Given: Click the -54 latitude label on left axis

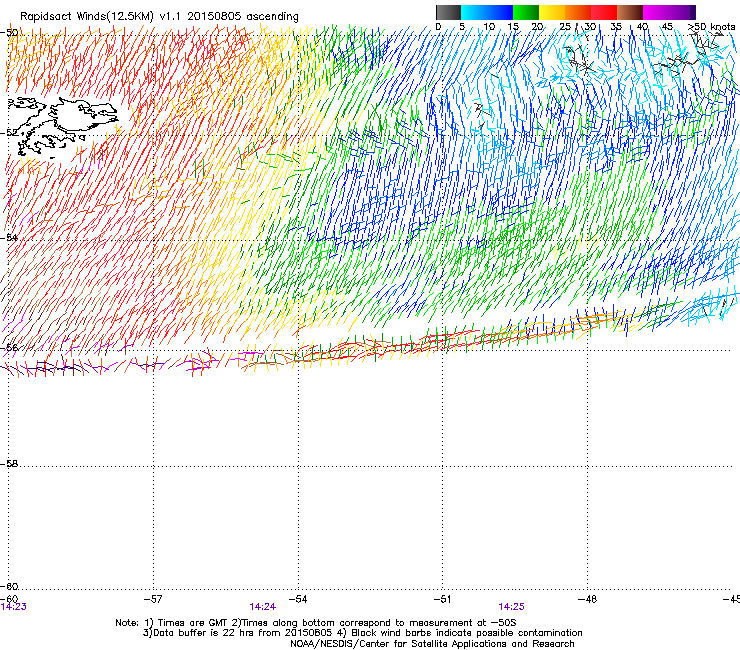Looking at the screenshot, I should [9, 237].
